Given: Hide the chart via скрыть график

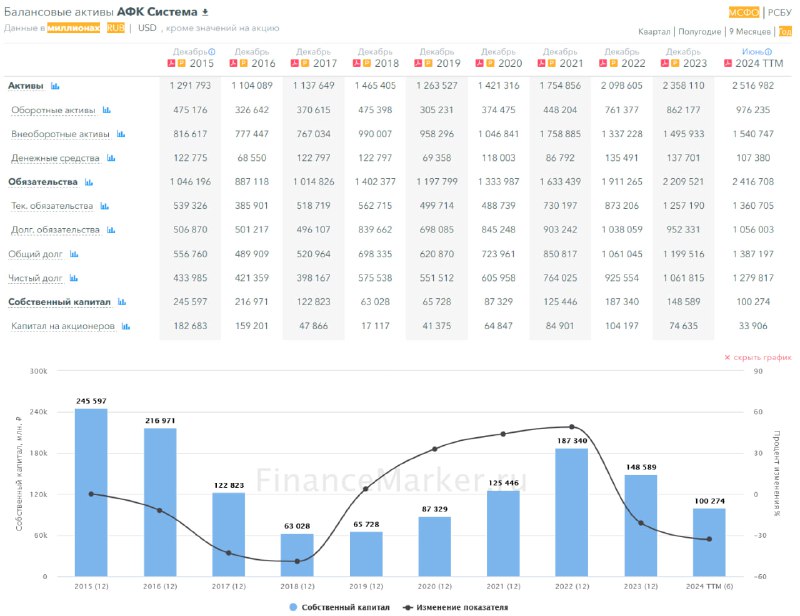Looking at the screenshot, I should tap(758, 357).
